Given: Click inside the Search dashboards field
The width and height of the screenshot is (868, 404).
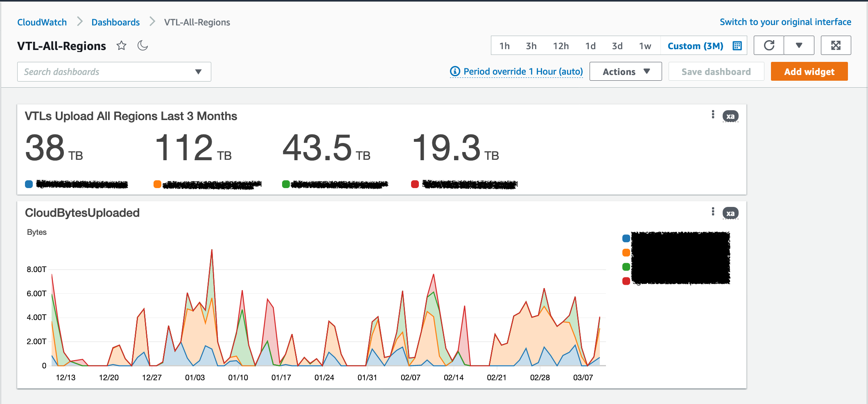Looking at the screenshot, I should pos(102,71).
